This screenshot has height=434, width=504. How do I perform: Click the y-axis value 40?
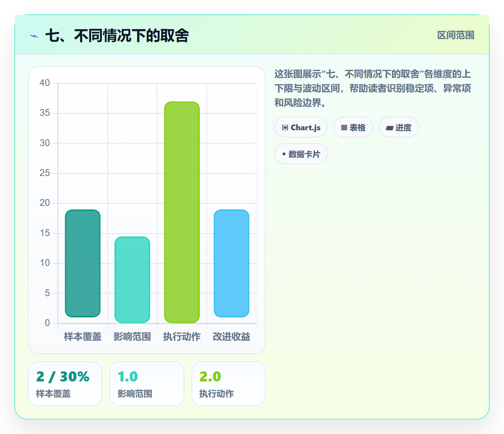[x=45, y=83]
